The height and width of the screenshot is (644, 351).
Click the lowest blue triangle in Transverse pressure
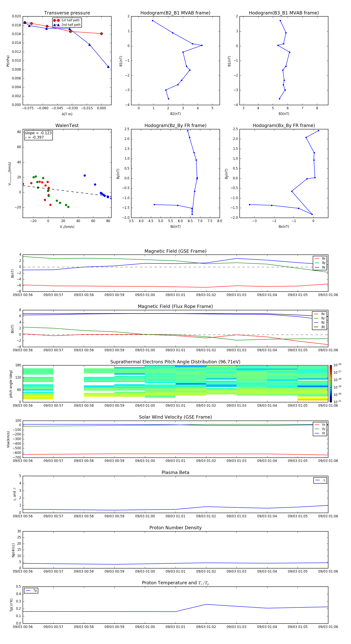pyautogui.click(x=108, y=67)
